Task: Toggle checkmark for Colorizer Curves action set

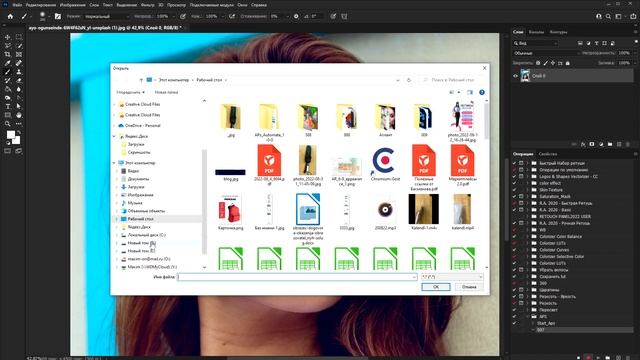Action: 514,250
